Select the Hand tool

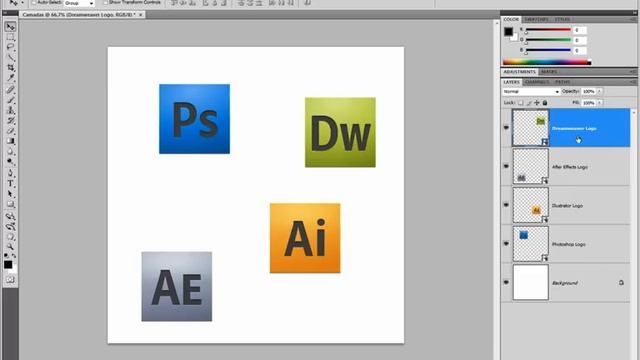tap(10, 237)
